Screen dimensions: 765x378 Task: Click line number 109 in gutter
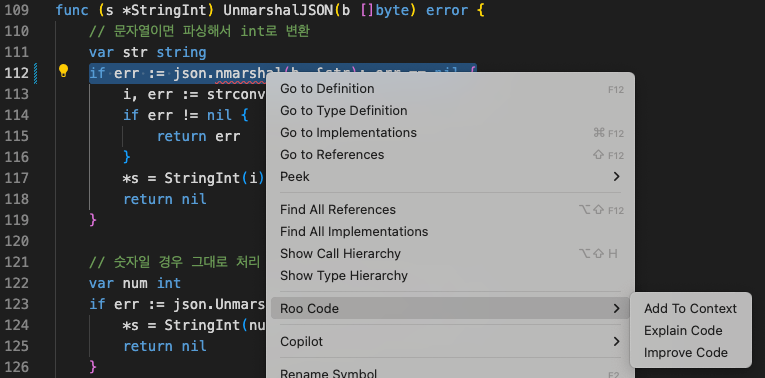point(17,10)
